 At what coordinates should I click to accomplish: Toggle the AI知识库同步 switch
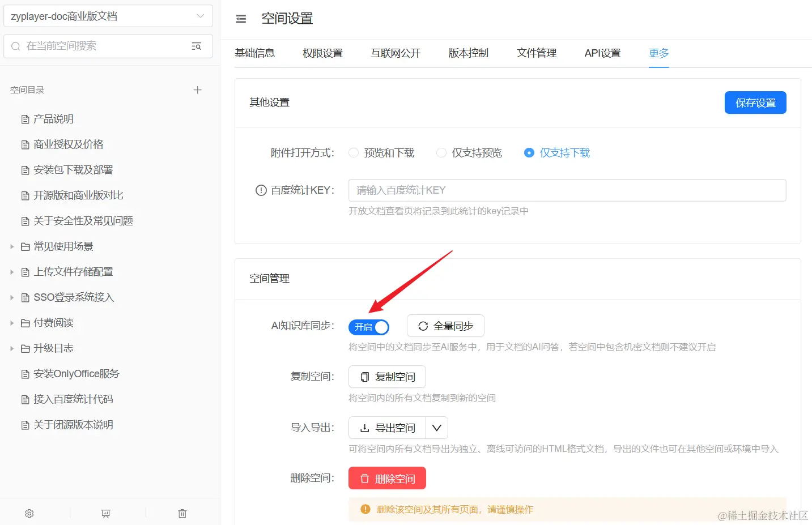[x=369, y=327]
